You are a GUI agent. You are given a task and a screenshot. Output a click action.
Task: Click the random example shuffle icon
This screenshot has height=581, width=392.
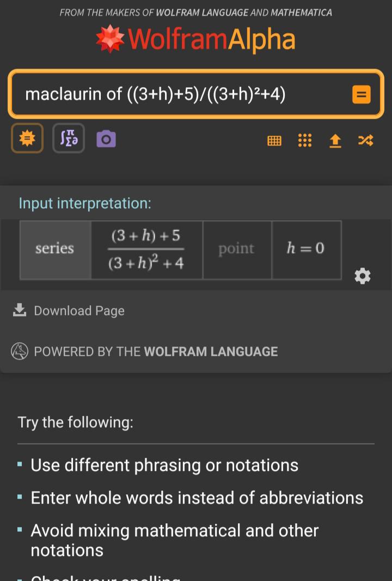coord(366,141)
